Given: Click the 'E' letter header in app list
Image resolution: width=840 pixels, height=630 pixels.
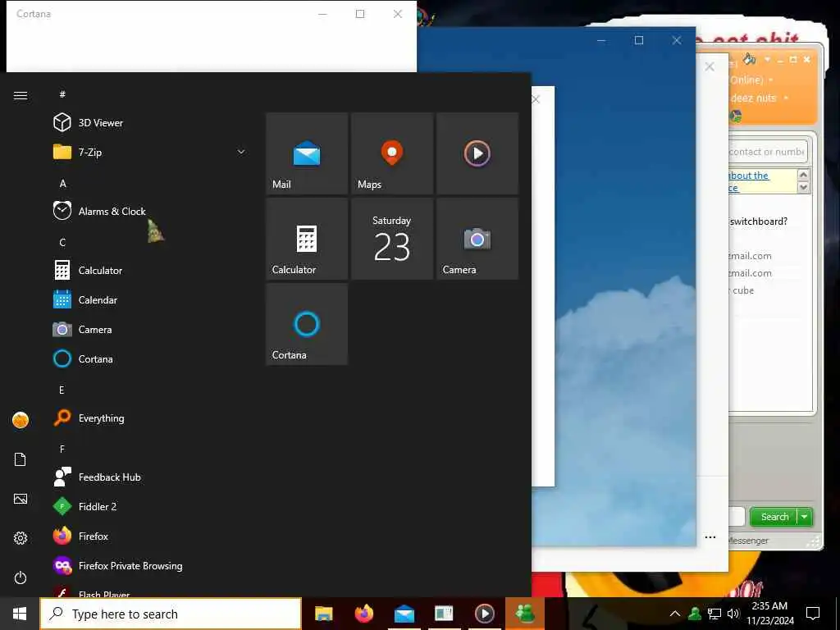Looking at the screenshot, I should click(x=62, y=390).
